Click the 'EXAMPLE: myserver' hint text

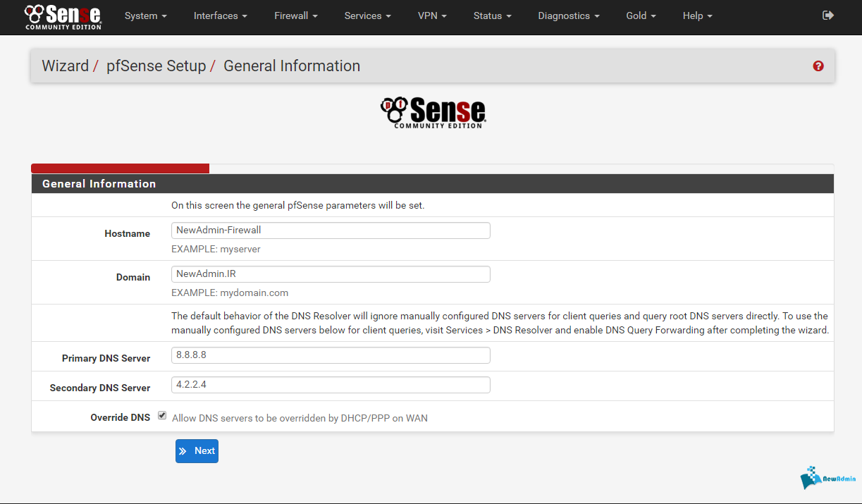(x=216, y=250)
